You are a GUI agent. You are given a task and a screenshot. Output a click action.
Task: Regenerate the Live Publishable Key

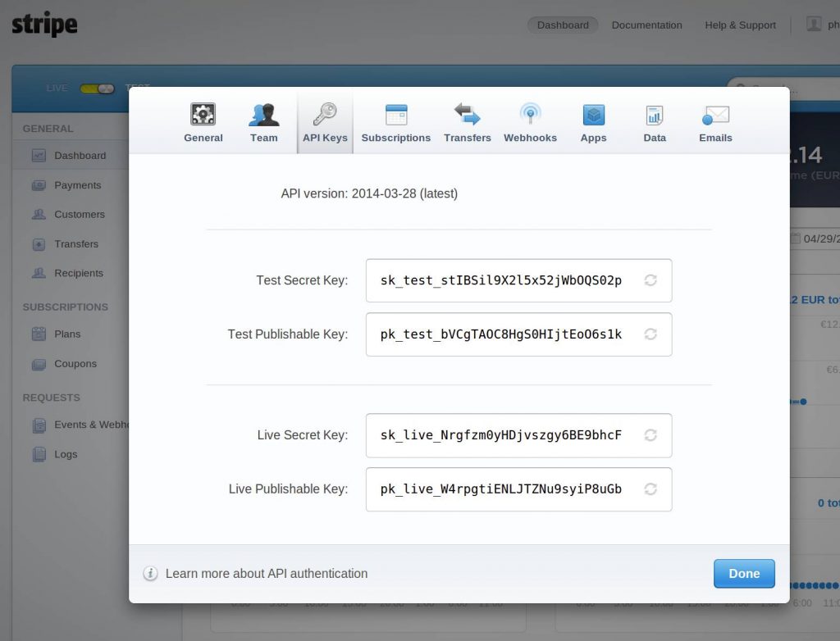click(x=651, y=489)
